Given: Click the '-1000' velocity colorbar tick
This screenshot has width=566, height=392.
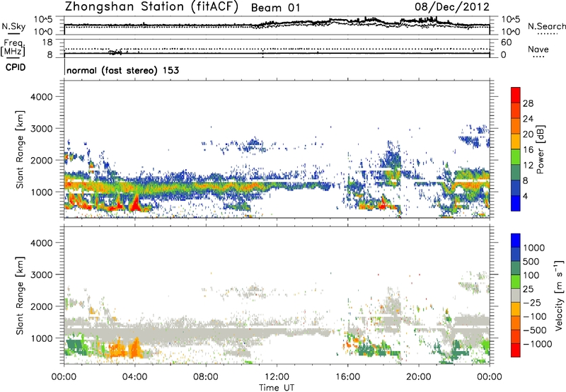Looking at the screenshot, I should 537,344.
